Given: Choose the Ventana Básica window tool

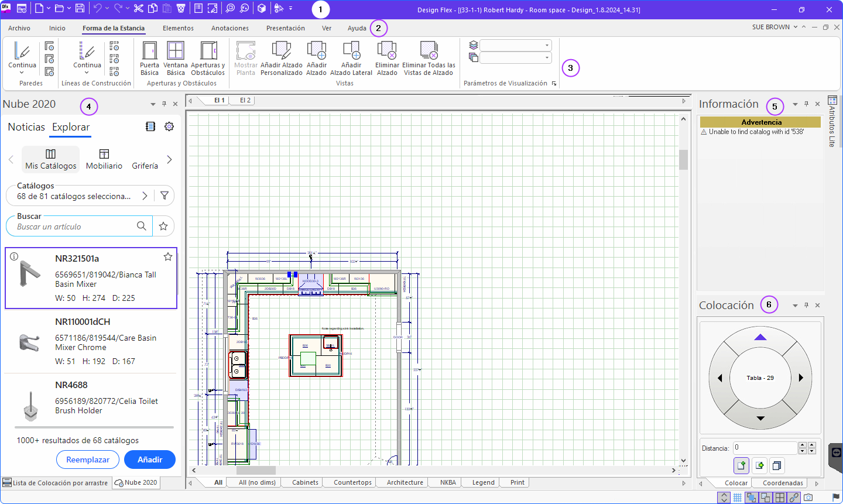Looking at the screenshot, I should (x=176, y=59).
